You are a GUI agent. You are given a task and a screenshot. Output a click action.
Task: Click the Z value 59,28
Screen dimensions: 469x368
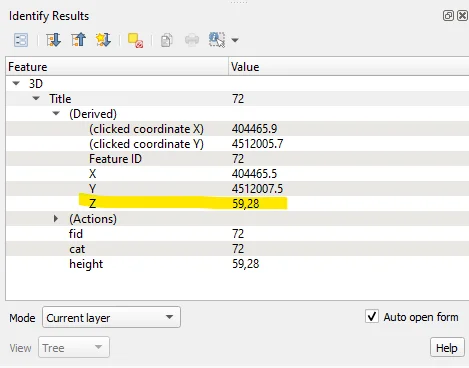tap(246, 204)
